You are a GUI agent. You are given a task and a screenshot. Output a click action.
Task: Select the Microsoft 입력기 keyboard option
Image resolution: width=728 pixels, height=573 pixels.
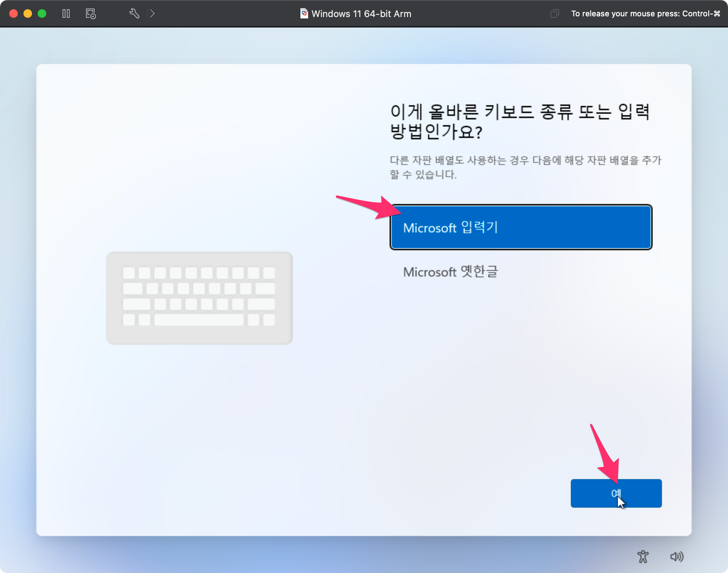521,227
